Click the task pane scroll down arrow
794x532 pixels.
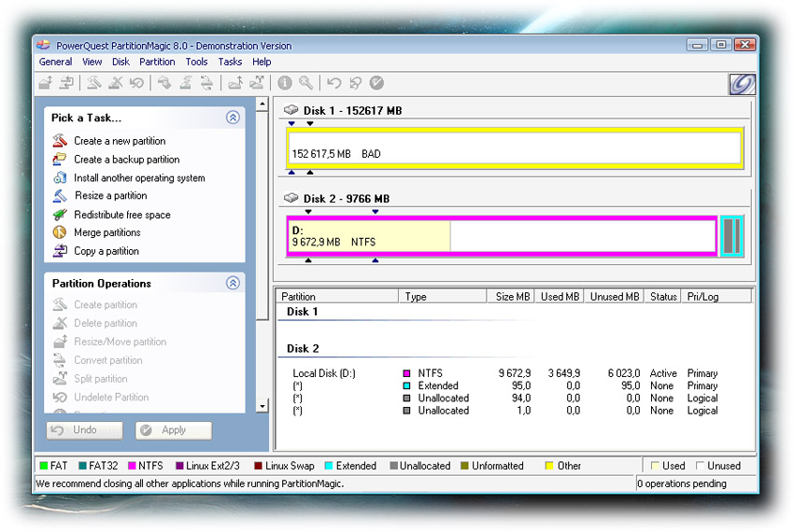[262, 407]
